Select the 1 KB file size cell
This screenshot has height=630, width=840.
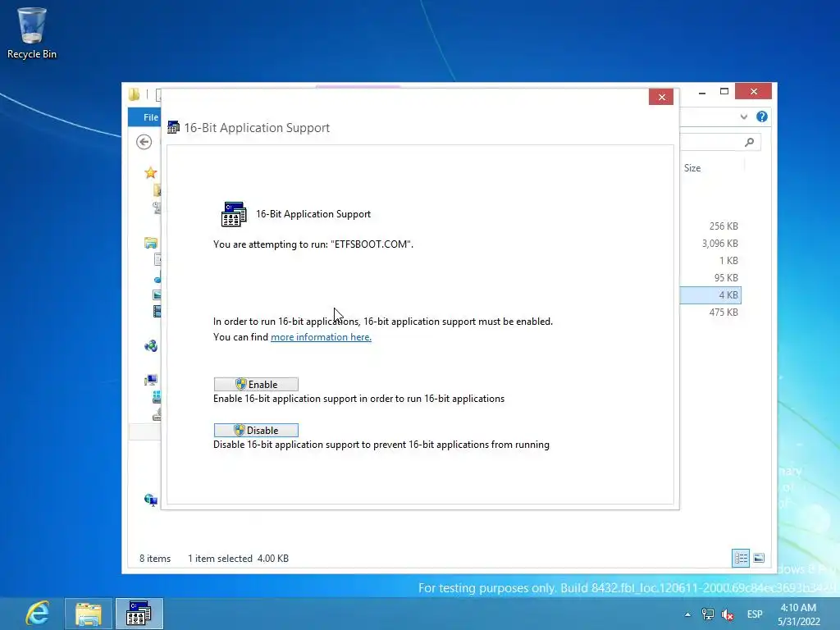tap(728, 260)
